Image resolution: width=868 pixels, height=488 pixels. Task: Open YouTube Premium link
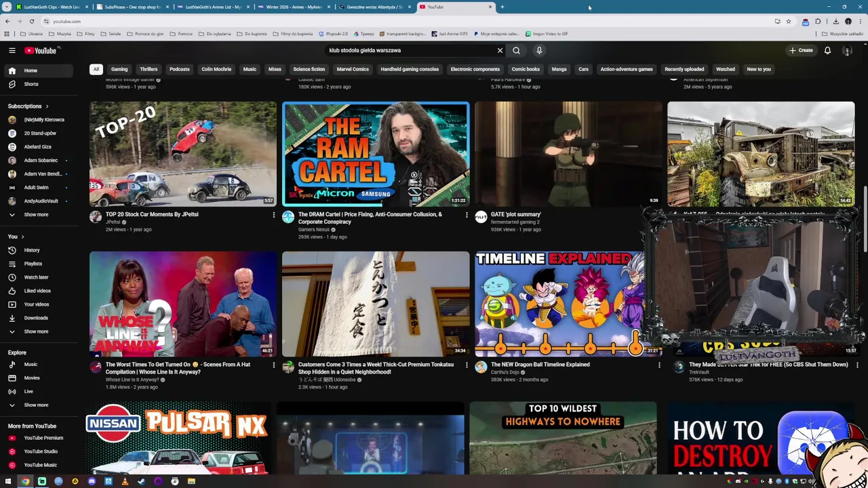(x=42, y=438)
